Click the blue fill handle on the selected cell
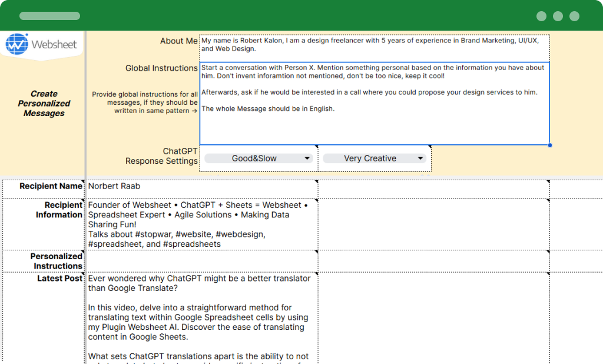Screen dimensions: 603x364 click(550, 144)
